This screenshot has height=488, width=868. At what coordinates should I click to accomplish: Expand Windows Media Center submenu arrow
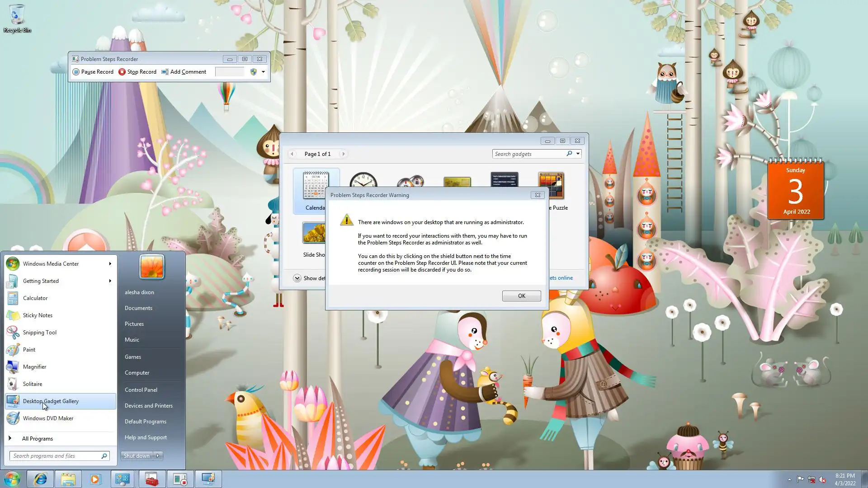pyautogui.click(x=110, y=264)
